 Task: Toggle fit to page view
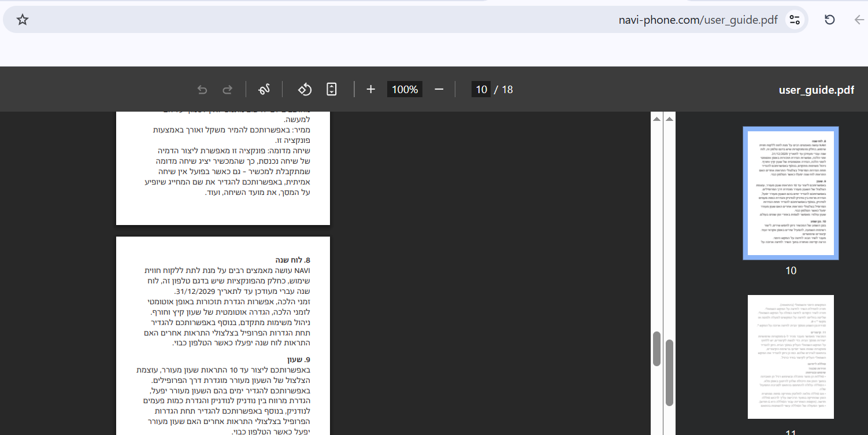click(x=332, y=90)
